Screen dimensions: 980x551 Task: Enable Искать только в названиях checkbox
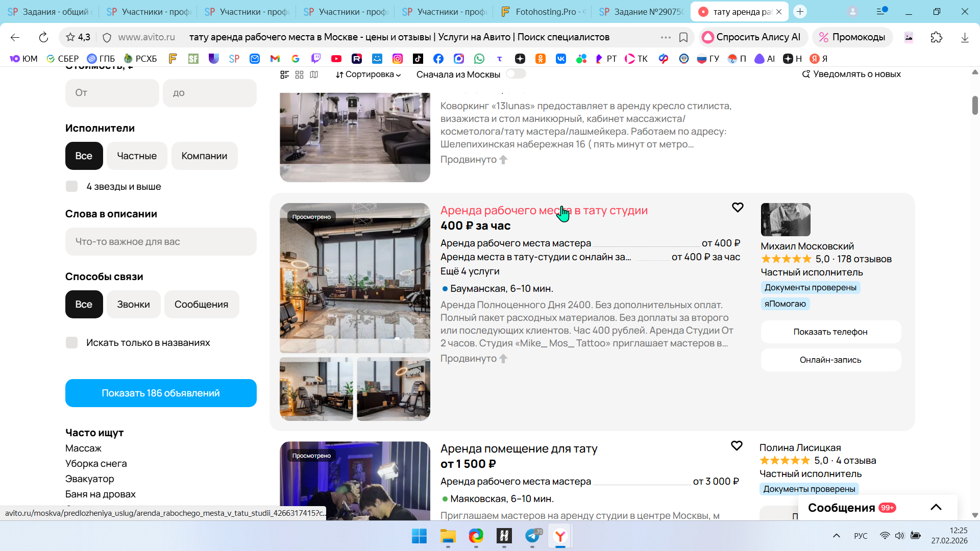pos(72,342)
